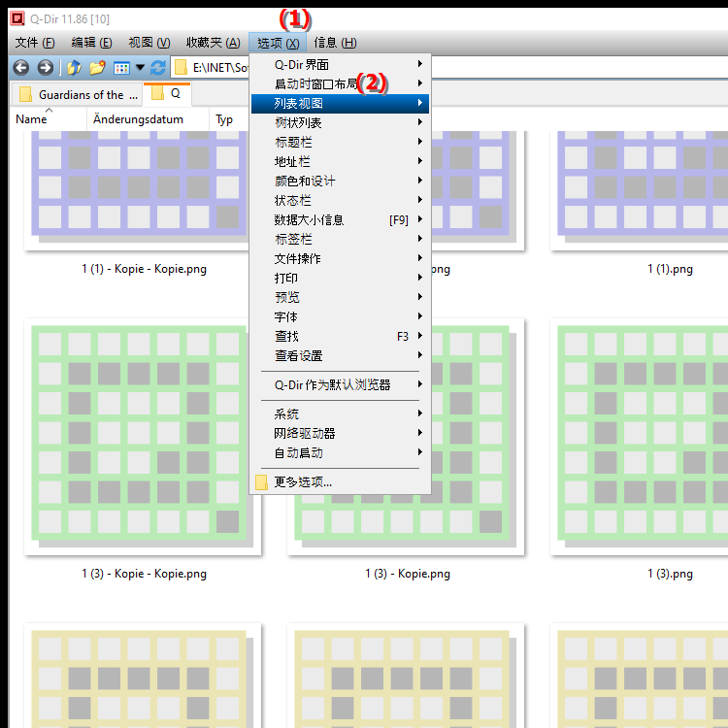The width and height of the screenshot is (728, 728).
Task: Click file name 1 (3).png label
Action: click(x=670, y=574)
